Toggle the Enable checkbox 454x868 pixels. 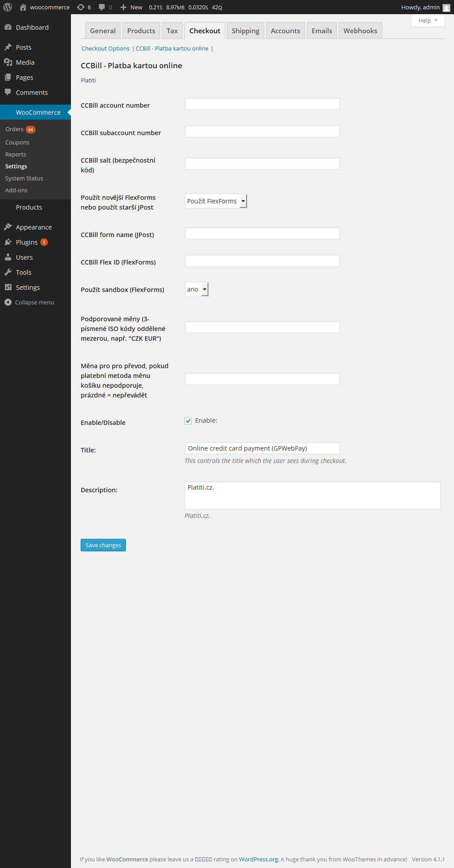click(x=188, y=421)
